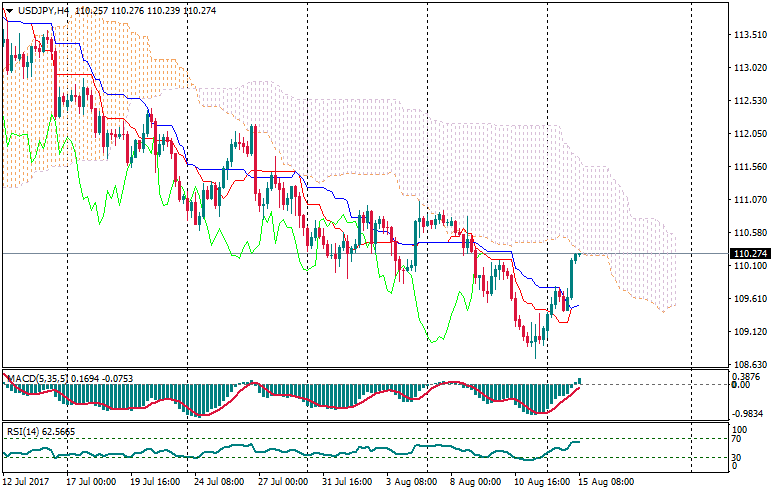Click the RSI 30 level label

735,457
